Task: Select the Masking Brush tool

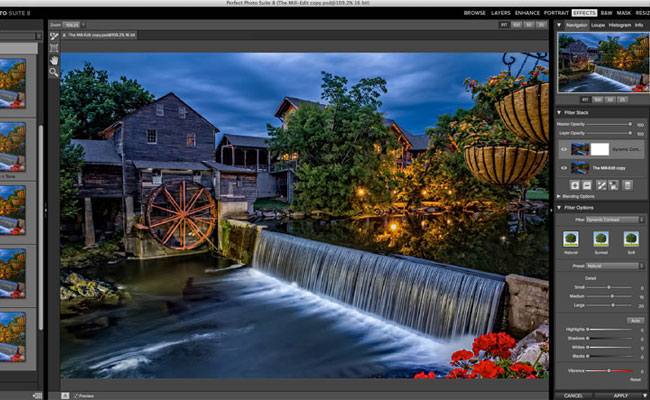Action: (x=54, y=36)
